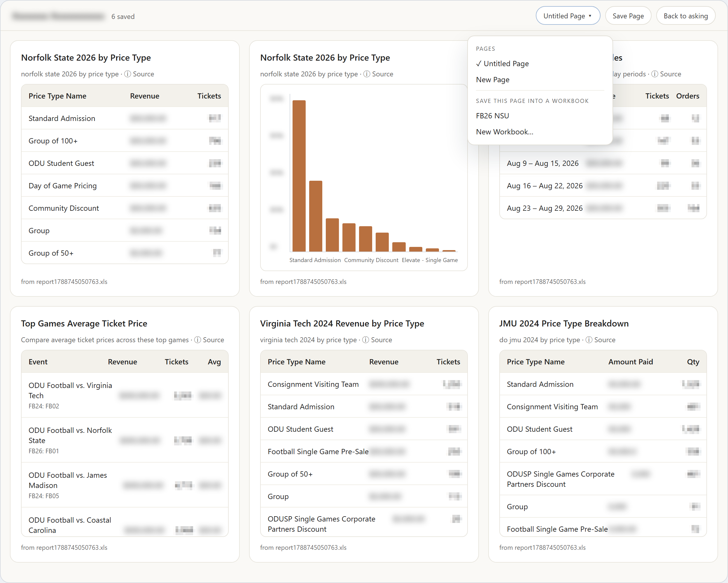The width and height of the screenshot is (728, 583).
Task: Click the Save Page button
Action: pyautogui.click(x=628, y=16)
